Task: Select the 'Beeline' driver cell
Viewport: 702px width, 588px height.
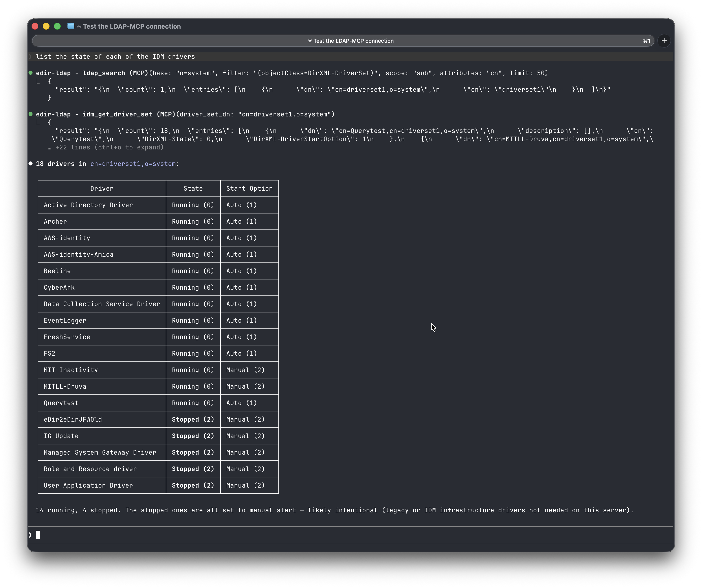Action: (x=102, y=271)
